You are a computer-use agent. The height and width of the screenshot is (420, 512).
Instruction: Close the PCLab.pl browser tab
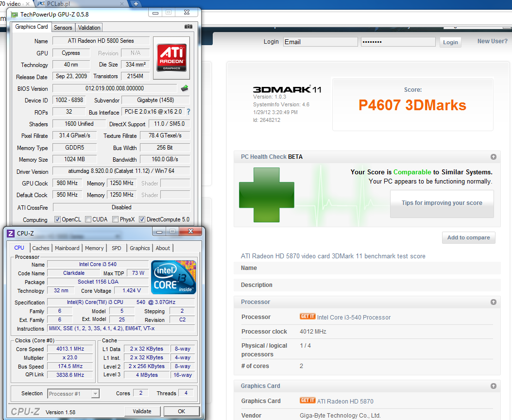pyautogui.click(x=122, y=4)
